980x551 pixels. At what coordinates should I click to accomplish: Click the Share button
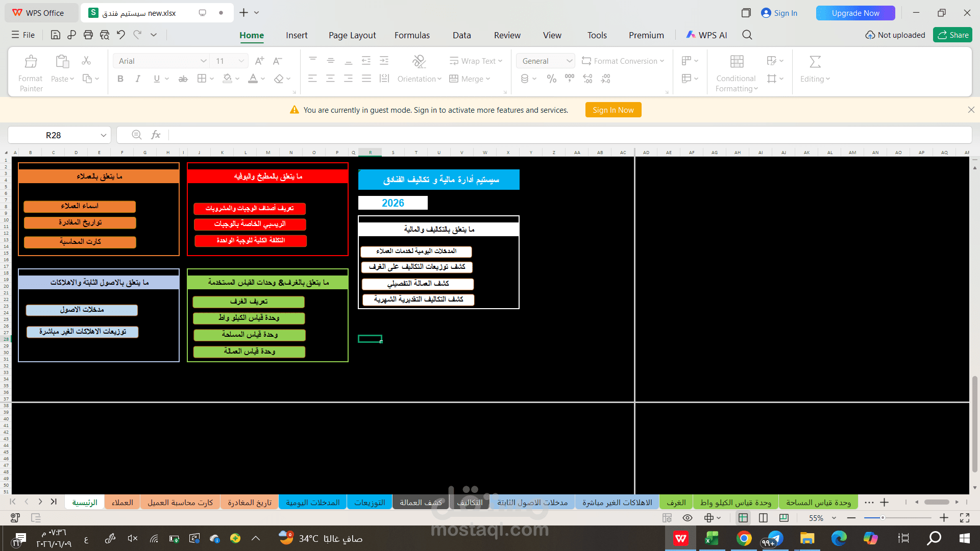point(952,35)
